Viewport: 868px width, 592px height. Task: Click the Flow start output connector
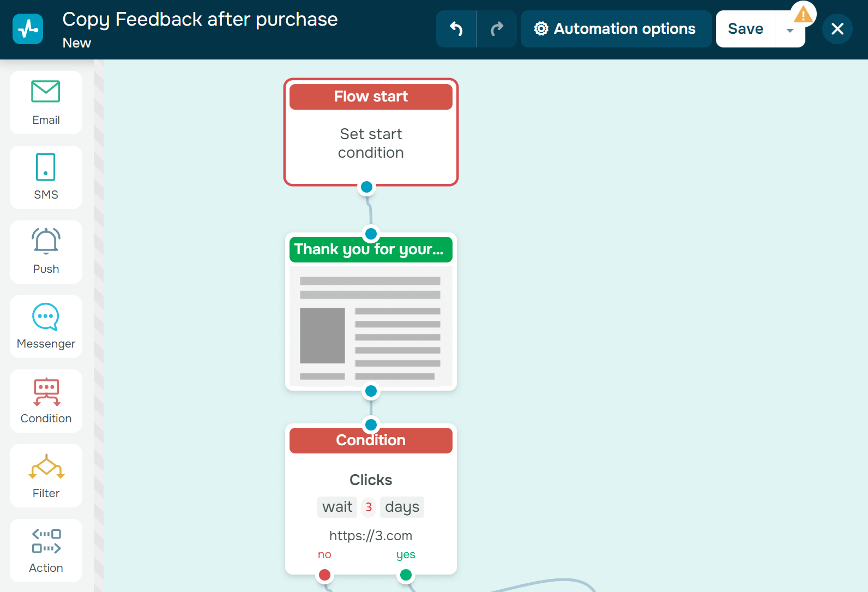click(x=367, y=187)
